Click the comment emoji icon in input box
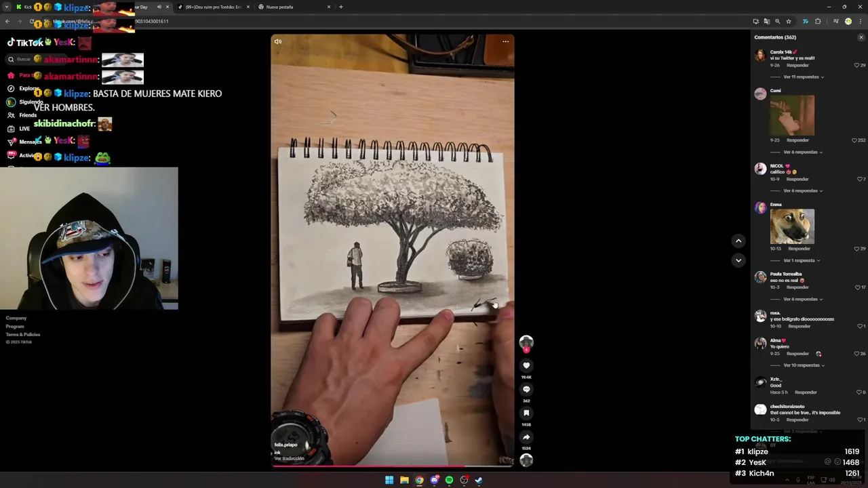This screenshot has height=488, width=868. (x=837, y=462)
